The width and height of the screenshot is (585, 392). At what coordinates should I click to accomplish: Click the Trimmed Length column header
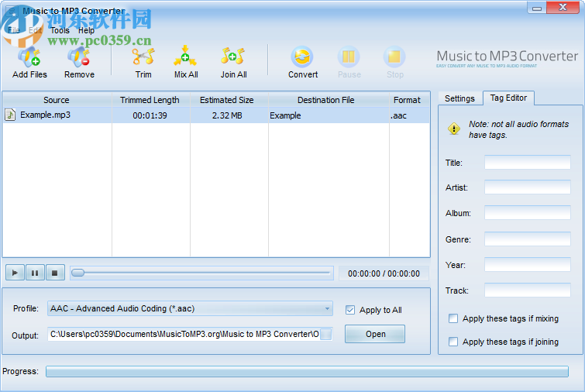pyautogui.click(x=151, y=100)
